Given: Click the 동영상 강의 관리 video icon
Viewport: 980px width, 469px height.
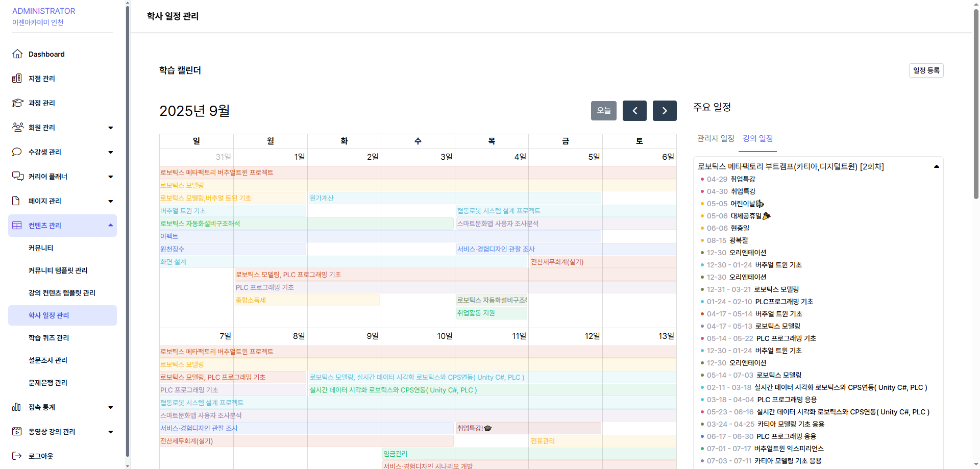Looking at the screenshot, I should tap(17, 432).
